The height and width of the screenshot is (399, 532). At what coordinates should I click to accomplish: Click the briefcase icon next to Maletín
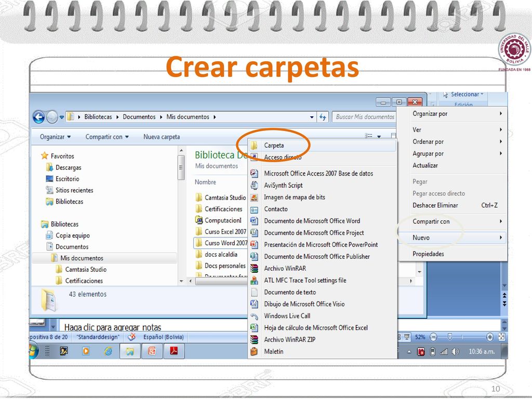click(x=254, y=351)
